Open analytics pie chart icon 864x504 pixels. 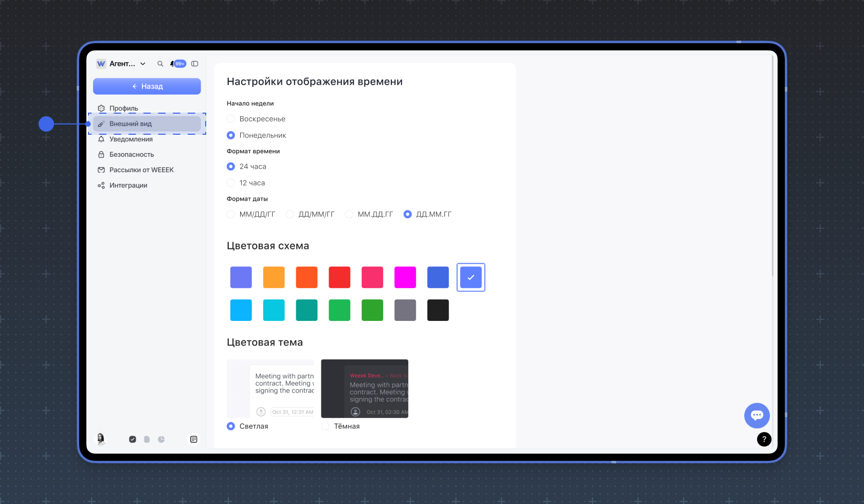click(161, 439)
